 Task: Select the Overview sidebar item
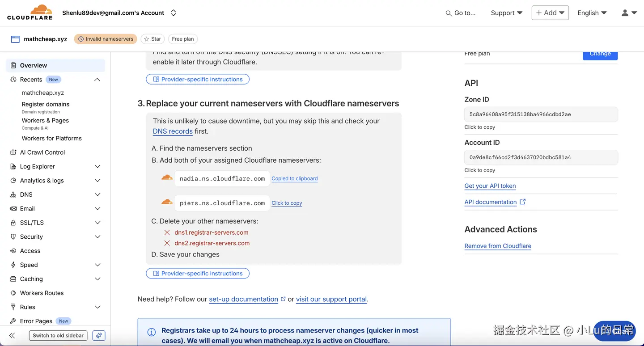pyautogui.click(x=34, y=65)
